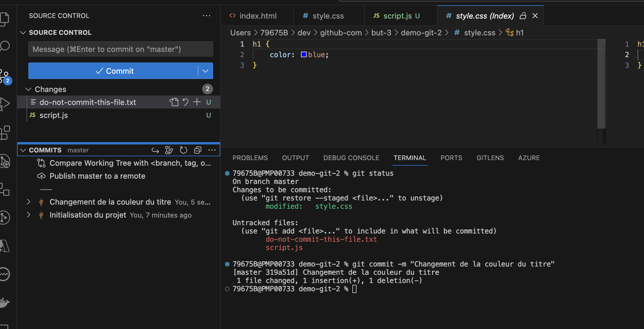Image resolution: width=644 pixels, height=329 pixels.
Task: Open Ports panel tab
Action: coord(451,158)
